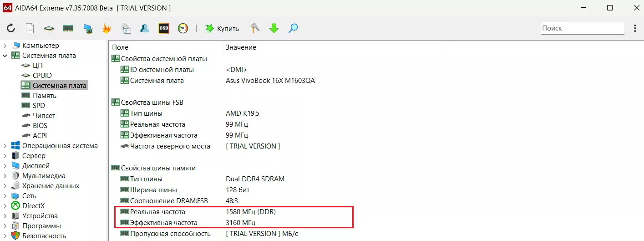Select Память in the tree
The width and height of the screenshot is (644, 241).
tap(44, 96)
